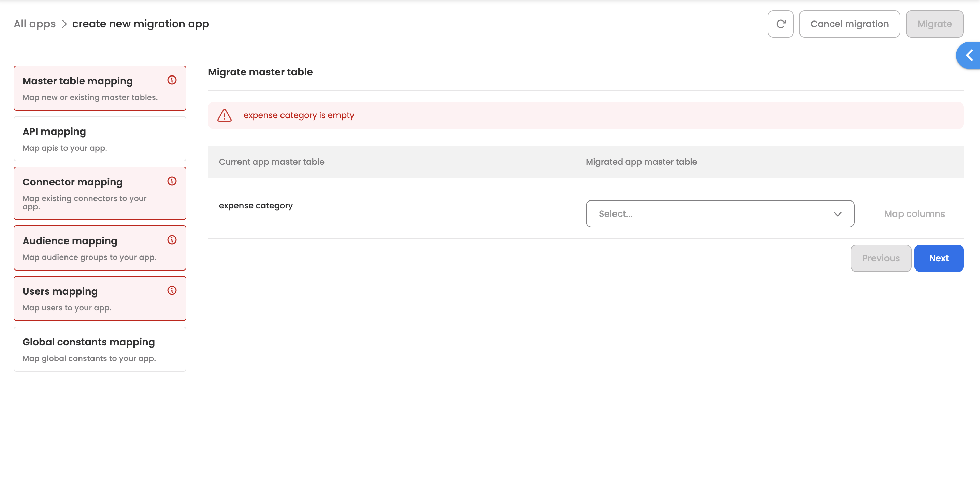Navigate to All apps breadcrumb
Screen dimensions: 980x498
pyautogui.click(x=34, y=24)
